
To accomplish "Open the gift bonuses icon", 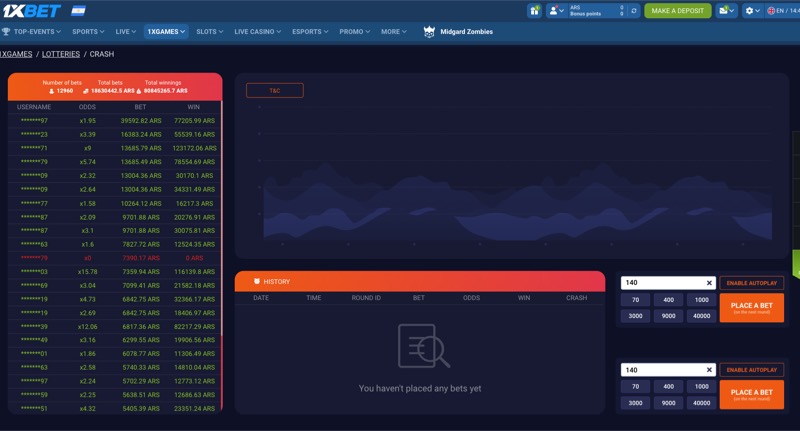I will click(534, 11).
